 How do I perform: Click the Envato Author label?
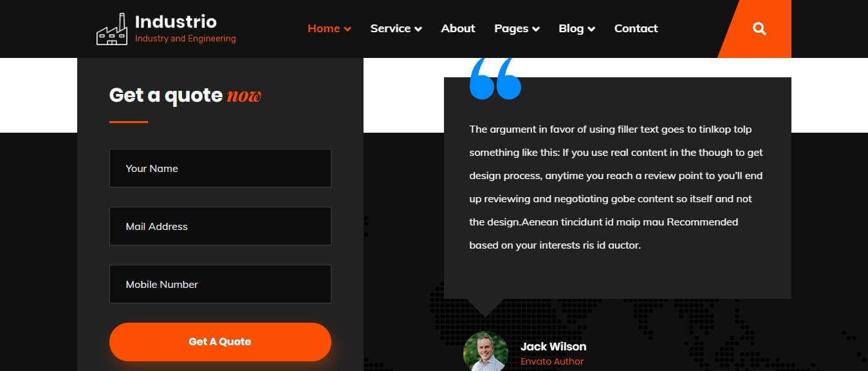click(x=552, y=362)
